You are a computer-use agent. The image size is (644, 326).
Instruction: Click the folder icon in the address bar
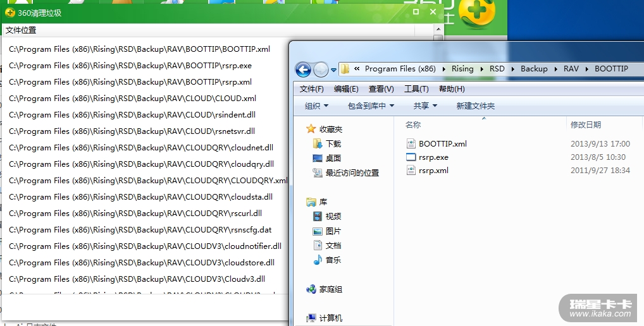coord(345,68)
